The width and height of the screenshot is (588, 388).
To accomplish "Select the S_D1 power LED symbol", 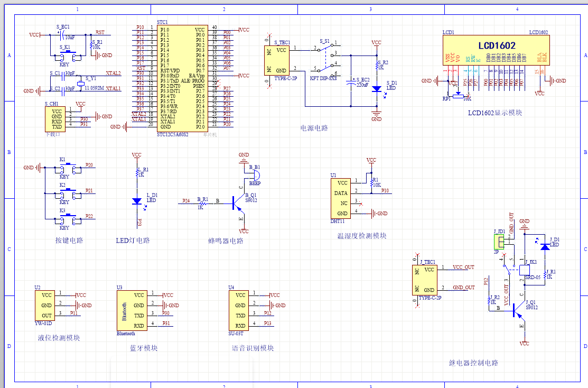I will (x=377, y=89).
